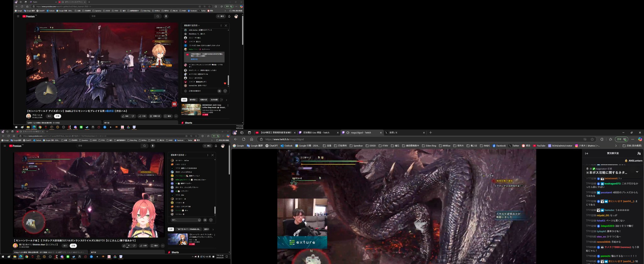The image size is (644, 264).
Task: Open the guide menu in Shishido Akari YouTube window
Action: coord(4,146)
